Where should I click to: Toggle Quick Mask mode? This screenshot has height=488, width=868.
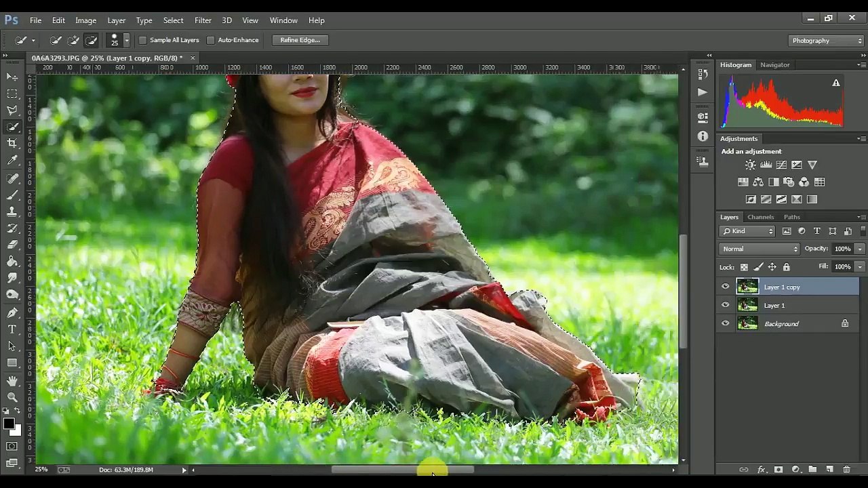[12, 446]
